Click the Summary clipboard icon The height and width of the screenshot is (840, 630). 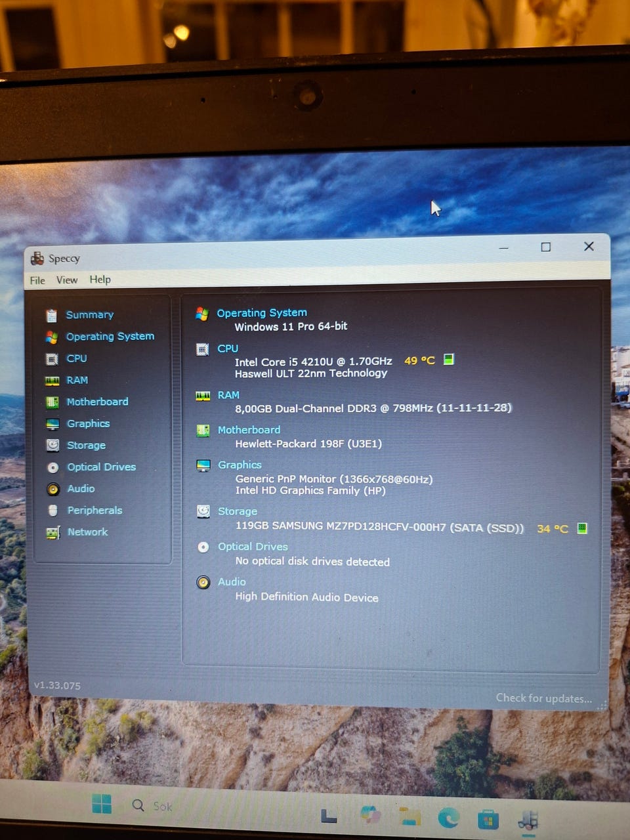point(51,316)
